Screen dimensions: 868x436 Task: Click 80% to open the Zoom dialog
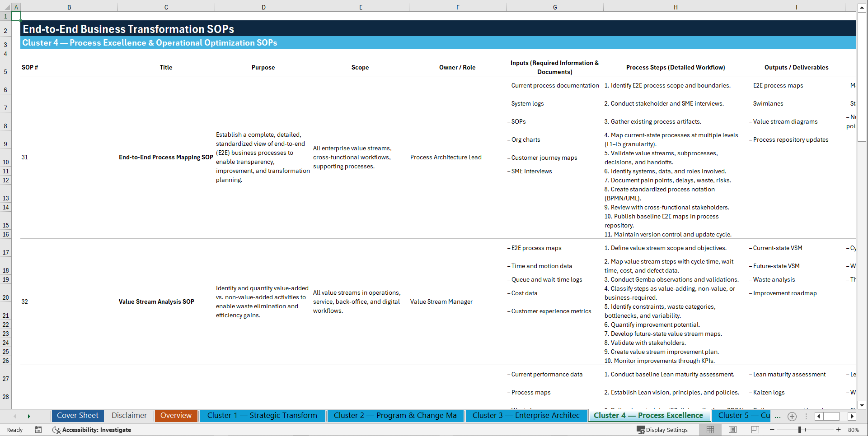pos(853,430)
